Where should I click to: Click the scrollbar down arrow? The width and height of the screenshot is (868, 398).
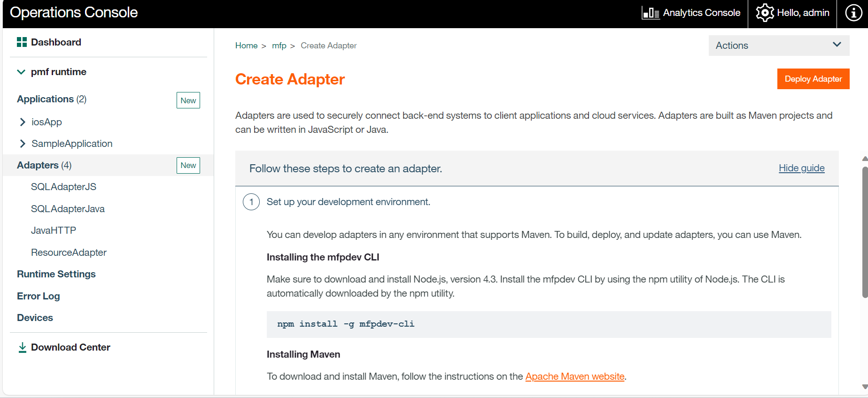point(865,387)
